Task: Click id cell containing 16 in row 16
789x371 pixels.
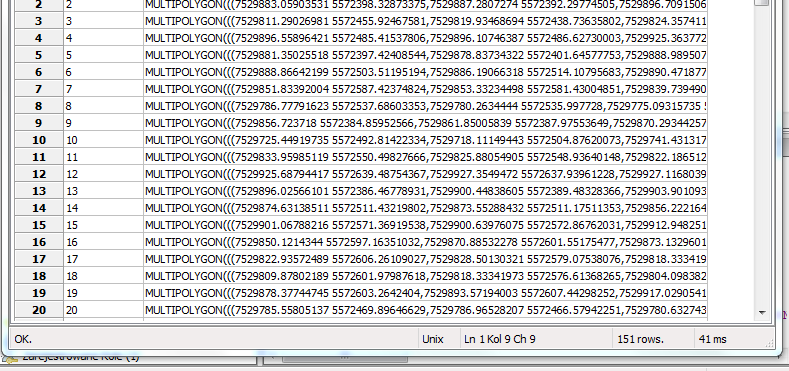Action: coord(104,242)
